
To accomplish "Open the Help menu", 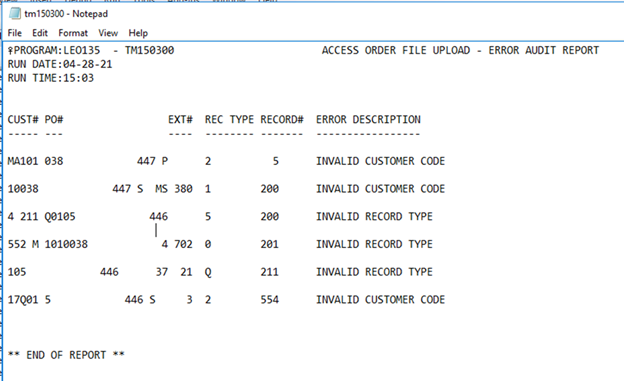I will coord(138,33).
